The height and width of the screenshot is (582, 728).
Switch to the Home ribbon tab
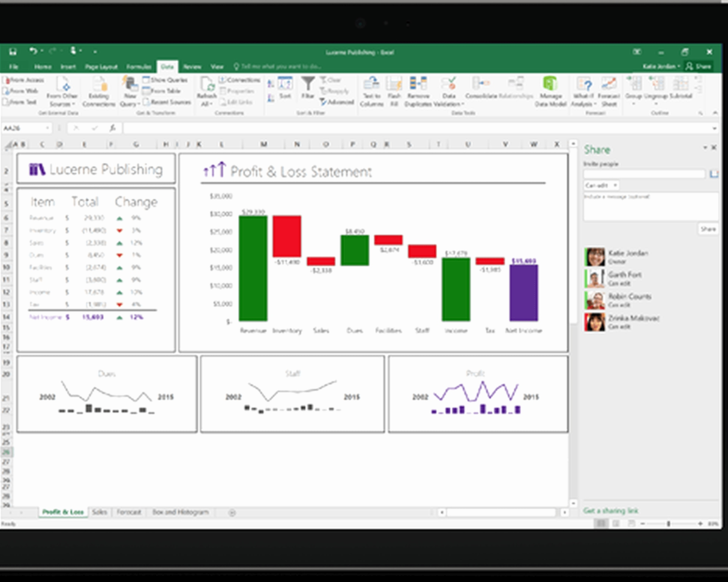pos(42,67)
